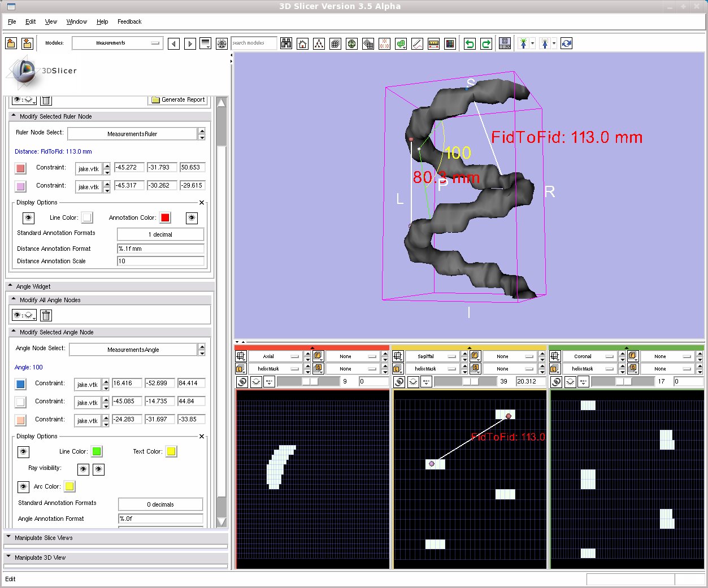Open the Editor module icon
The height and width of the screenshot is (588, 708).
coord(417,43)
